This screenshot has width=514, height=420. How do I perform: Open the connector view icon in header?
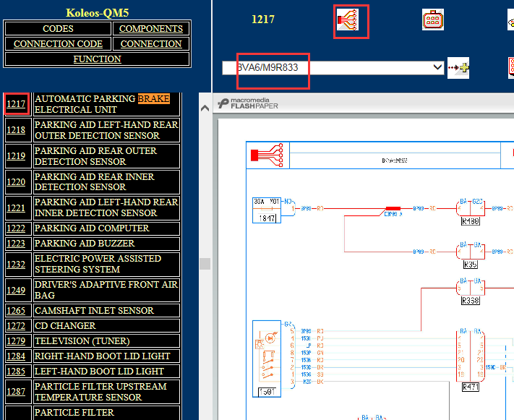click(433, 20)
